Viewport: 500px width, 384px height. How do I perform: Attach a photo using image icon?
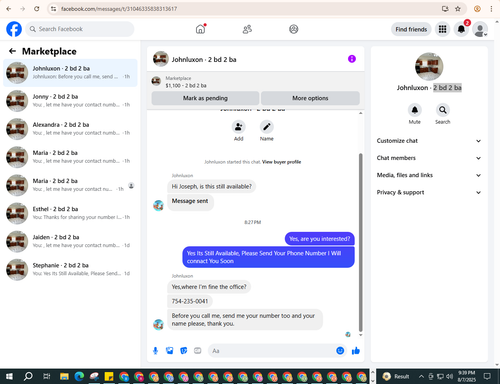click(x=170, y=351)
